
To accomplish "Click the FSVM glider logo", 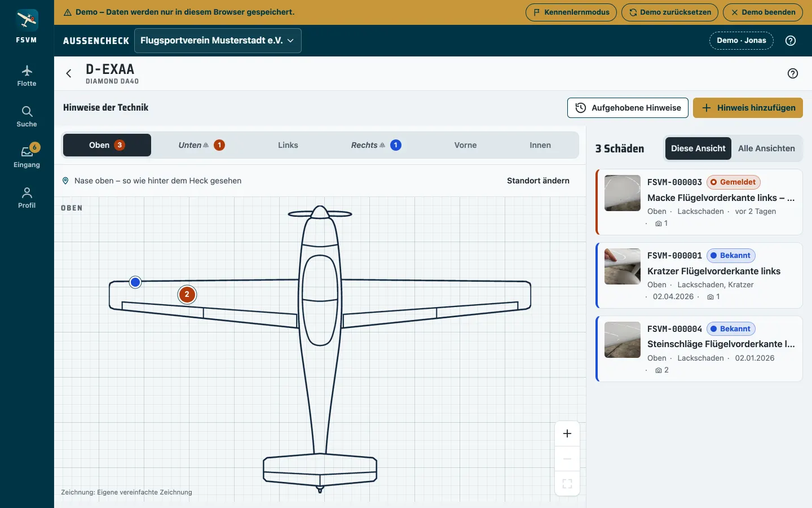I will pos(27,20).
